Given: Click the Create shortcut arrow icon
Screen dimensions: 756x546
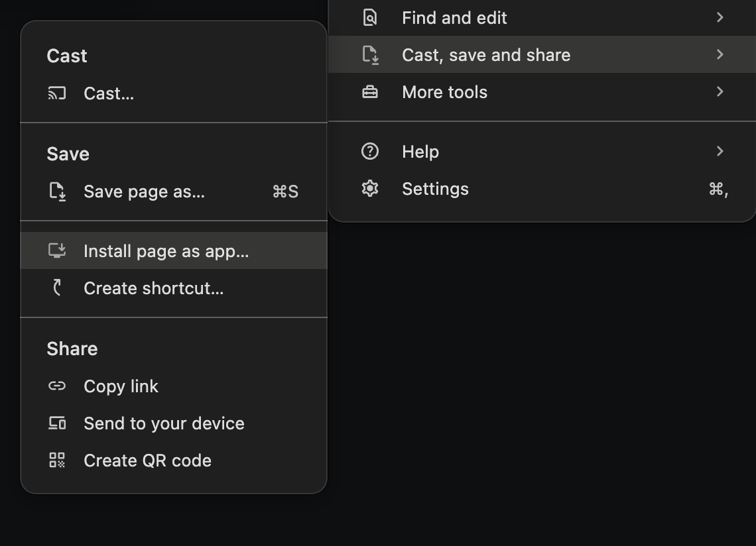Looking at the screenshot, I should tap(57, 288).
